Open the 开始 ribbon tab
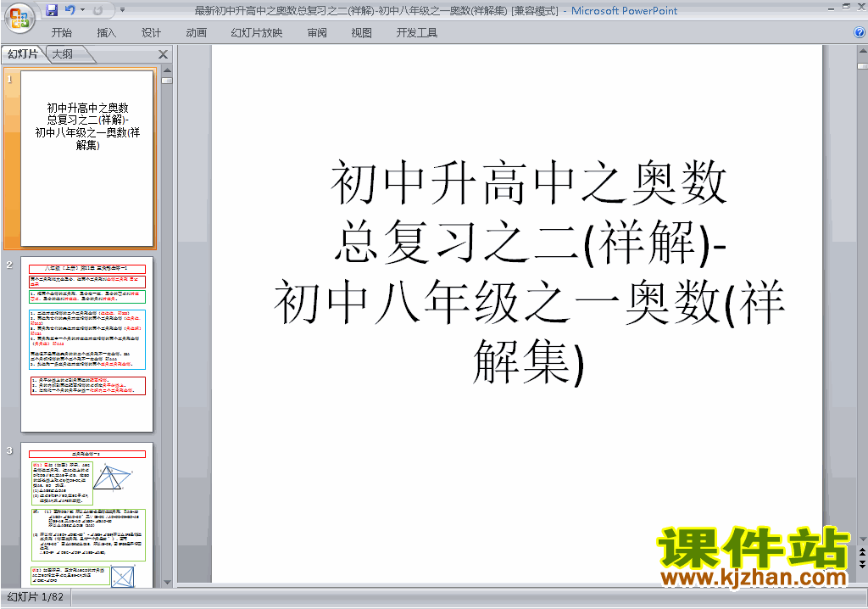Image resolution: width=868 pixels, height=609 pixels. [x=61, y=33]
